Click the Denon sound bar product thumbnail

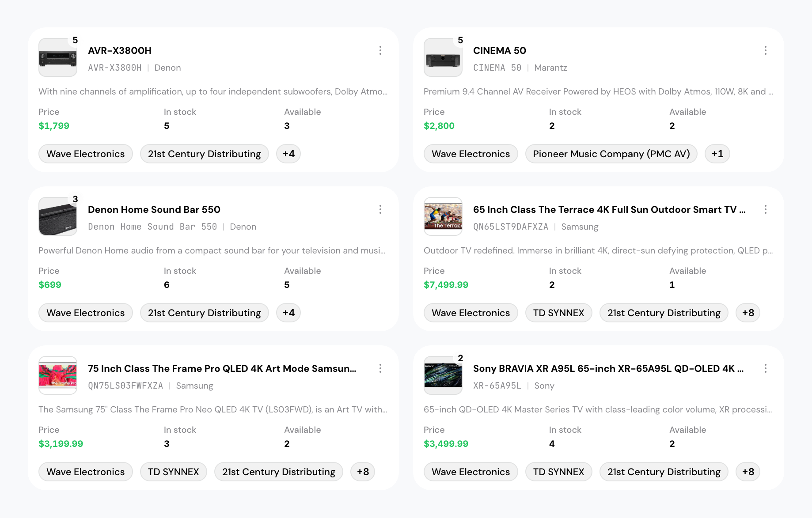click(x=58, y=216)
